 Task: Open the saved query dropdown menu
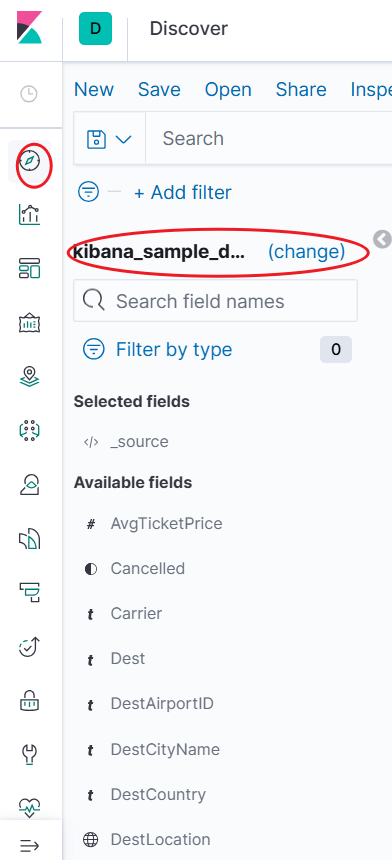point(109,139)
